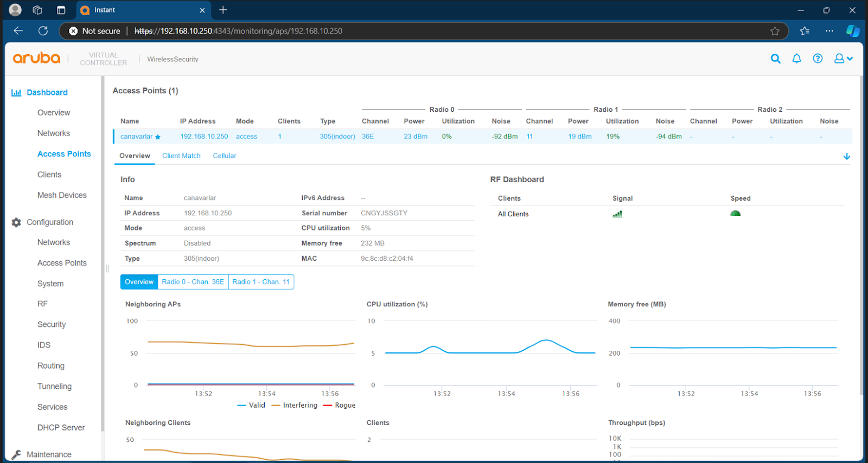The width and height of the screenshot is (868, 463).
Task: Open Access Points under Configuration
Action: coord(62,263)
